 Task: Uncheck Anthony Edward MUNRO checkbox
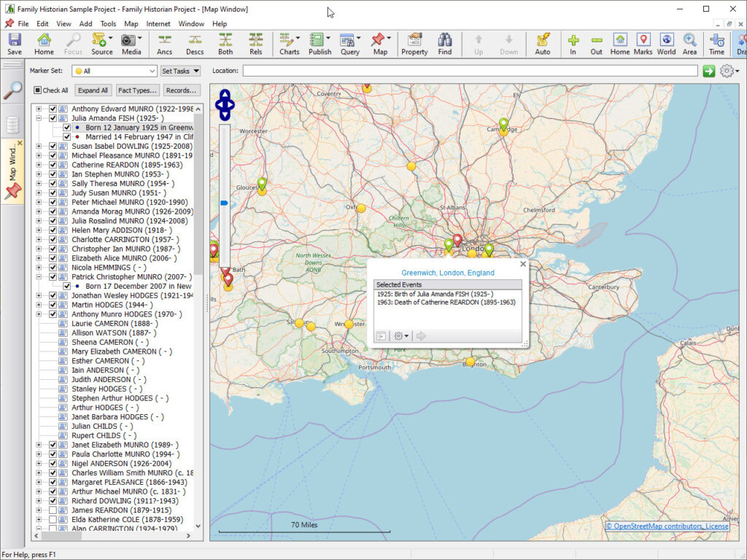53,109
